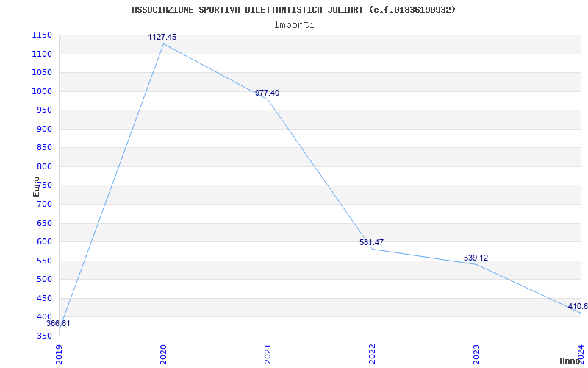Click the 2020 x-axis year label
This screenshot has width=588, height=368.
click(x=163, y=354)
